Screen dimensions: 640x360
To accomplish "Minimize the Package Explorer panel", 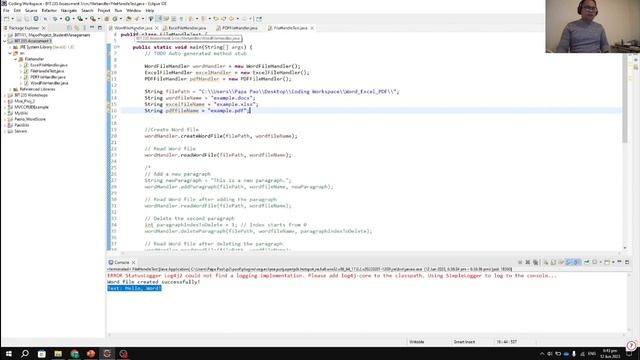I will click(92, 28).
